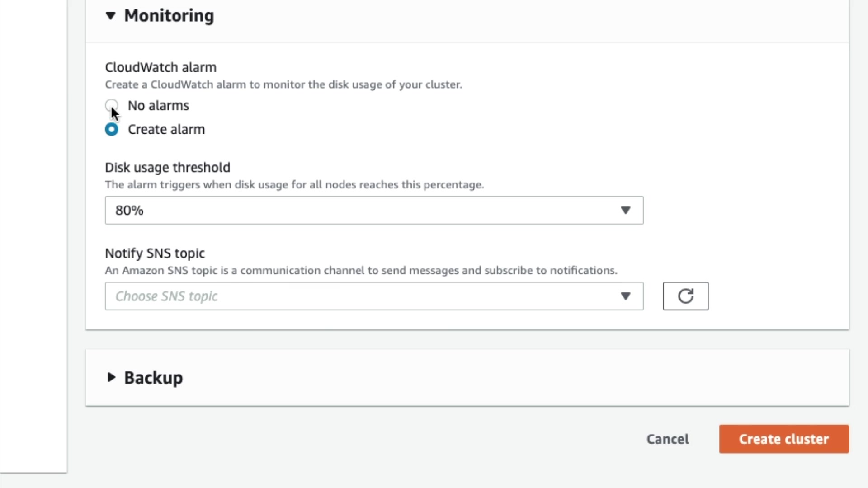Click the arrow on SNS topic dropdown

point(625,296)
